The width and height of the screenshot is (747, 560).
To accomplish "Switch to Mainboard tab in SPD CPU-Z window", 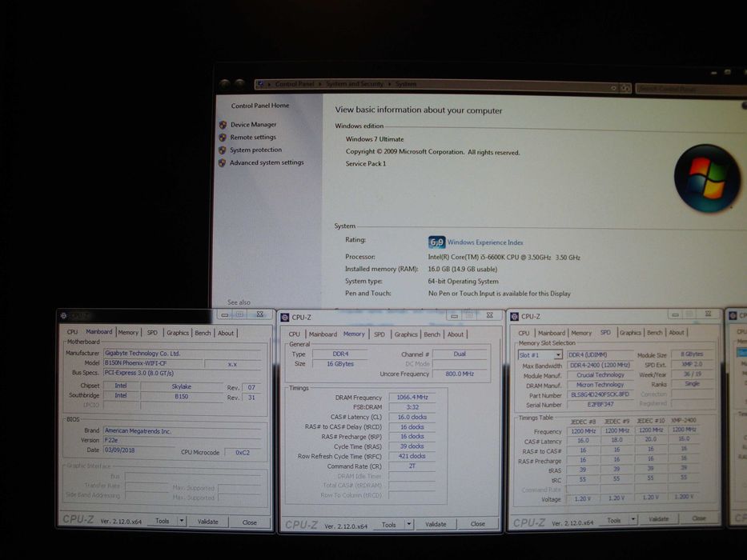I will 551,333.
